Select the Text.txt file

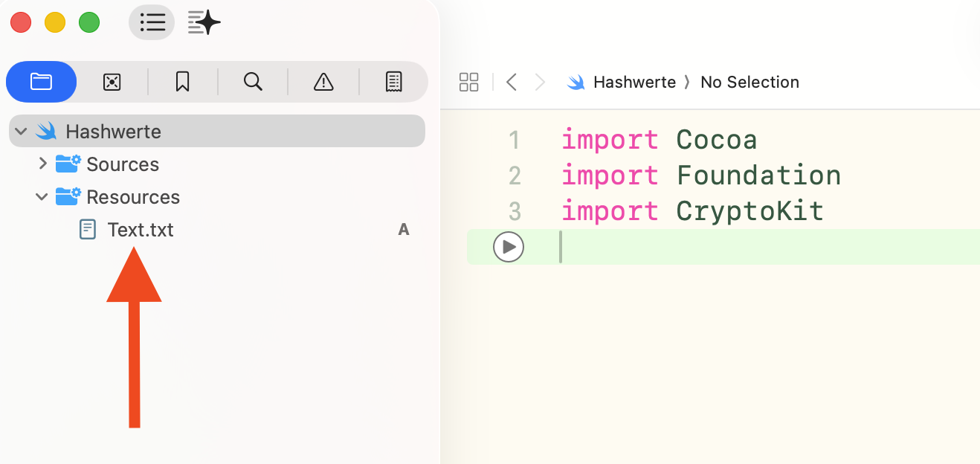click(140, 230)
